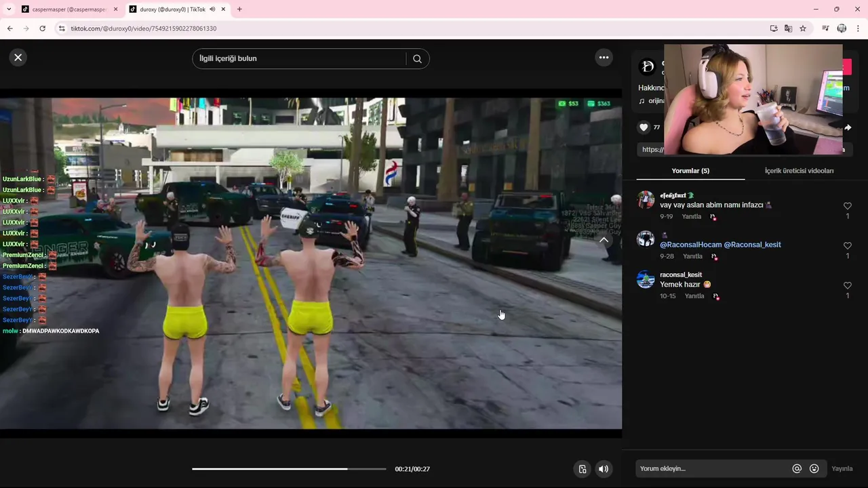Open the tab search dropdown arrow
This screenshot has width=868, height=488.
[x=9, y=9]
